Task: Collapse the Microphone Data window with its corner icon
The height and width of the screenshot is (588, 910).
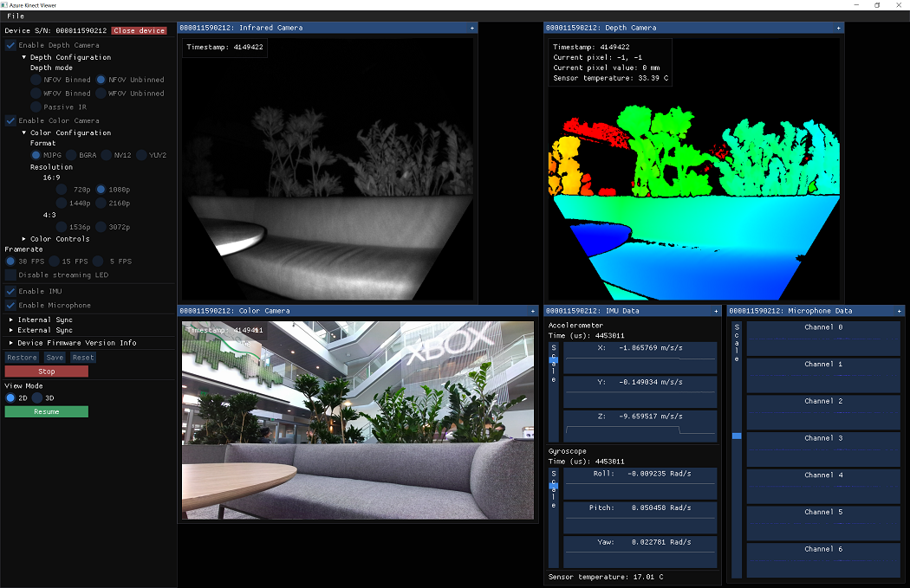Action: point(899,312)
